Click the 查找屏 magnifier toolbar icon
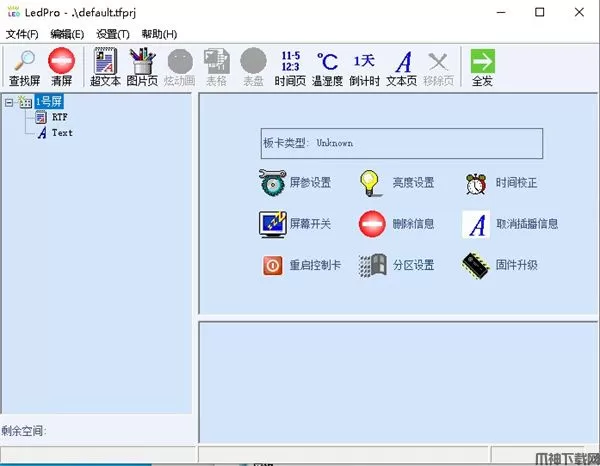Screen dimensions: 600x466 click(x=24, y=61)
